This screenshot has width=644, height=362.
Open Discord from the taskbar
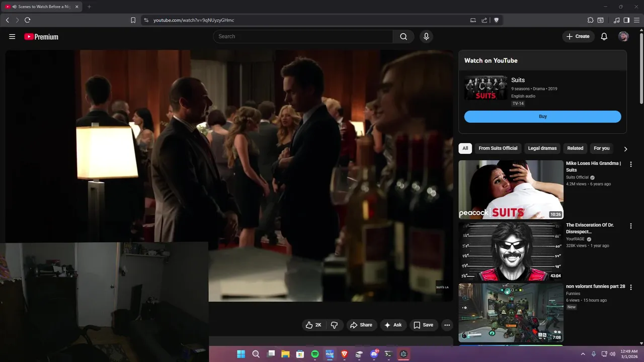coord(374,354)
